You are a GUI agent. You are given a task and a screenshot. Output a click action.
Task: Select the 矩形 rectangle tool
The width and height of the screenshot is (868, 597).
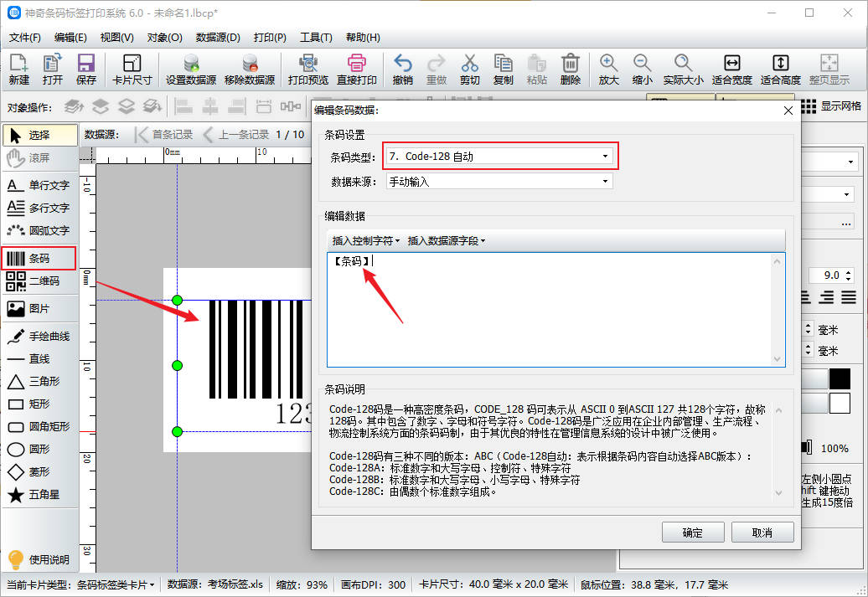(x=39, y=404)
